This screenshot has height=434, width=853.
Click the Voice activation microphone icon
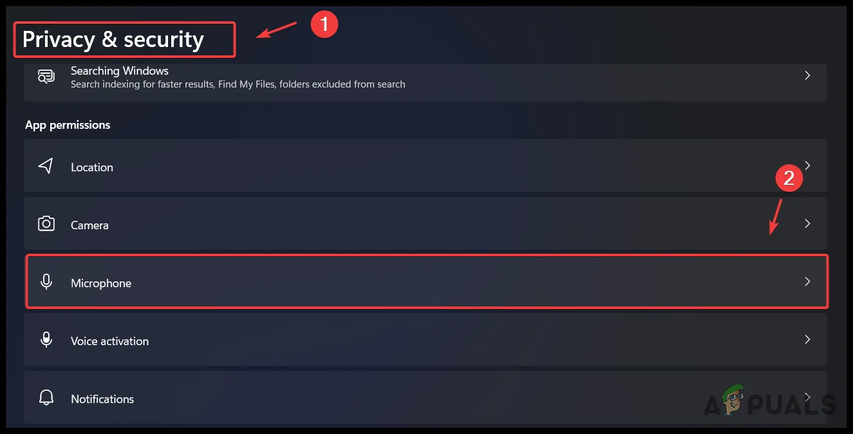click(x=46, y=339)
